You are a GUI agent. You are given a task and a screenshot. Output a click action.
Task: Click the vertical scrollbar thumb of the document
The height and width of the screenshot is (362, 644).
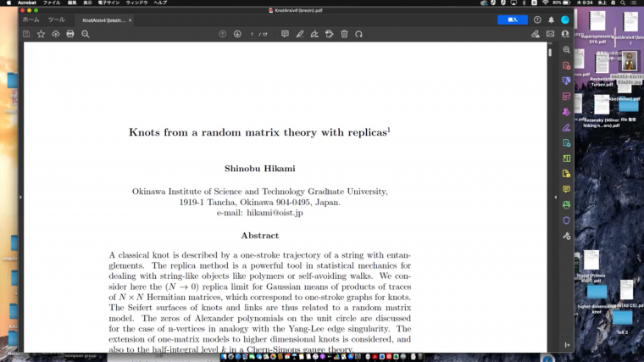click(x=550, y=53)
